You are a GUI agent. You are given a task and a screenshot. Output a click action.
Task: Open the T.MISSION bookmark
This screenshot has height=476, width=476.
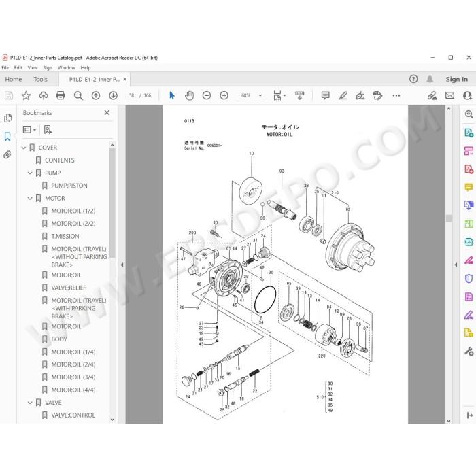[65, 236]
